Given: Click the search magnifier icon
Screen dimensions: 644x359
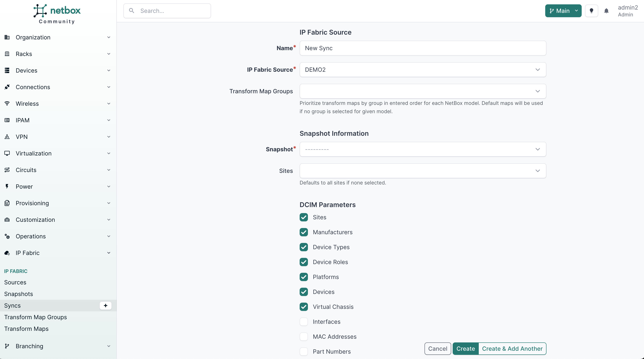Looking at the screenshot, I should (x=131, y=11).
